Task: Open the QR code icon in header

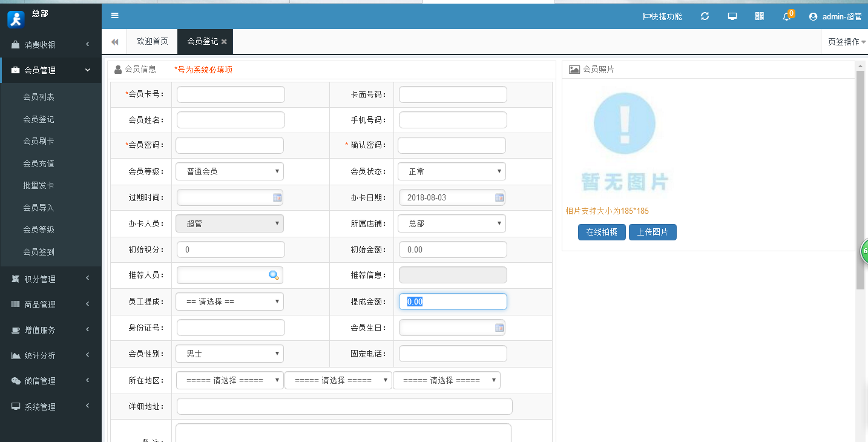Action: click(760, 16)
